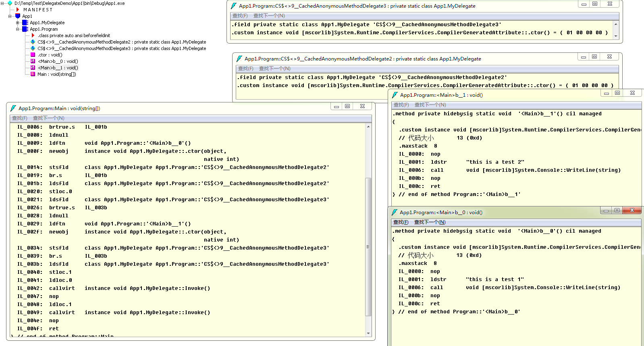The image size is (644, 346).
Task: Click 查找下一个(N) in <Main>b__0 window
Action: click(430, 222)
